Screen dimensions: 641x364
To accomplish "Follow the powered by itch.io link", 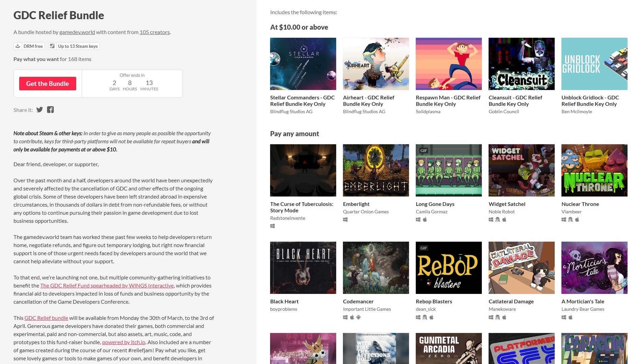I will (x=123, y=342).
